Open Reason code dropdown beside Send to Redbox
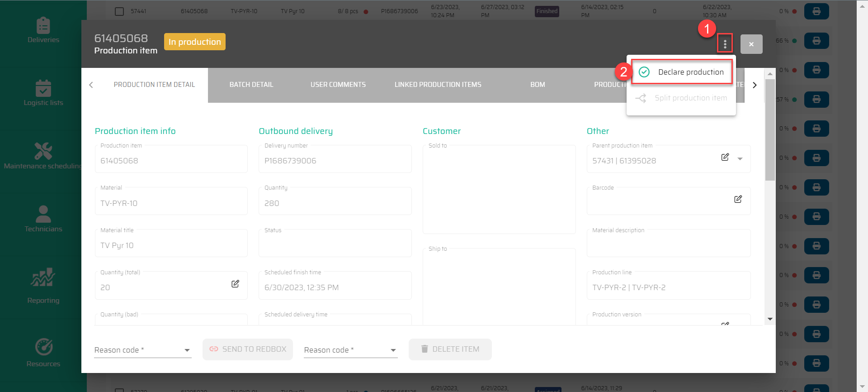 [142, 350]
